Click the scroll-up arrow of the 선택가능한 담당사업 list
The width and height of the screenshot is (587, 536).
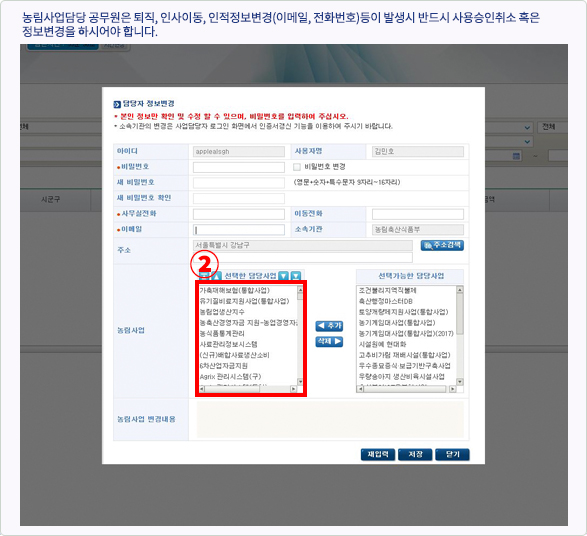point(460,290)
